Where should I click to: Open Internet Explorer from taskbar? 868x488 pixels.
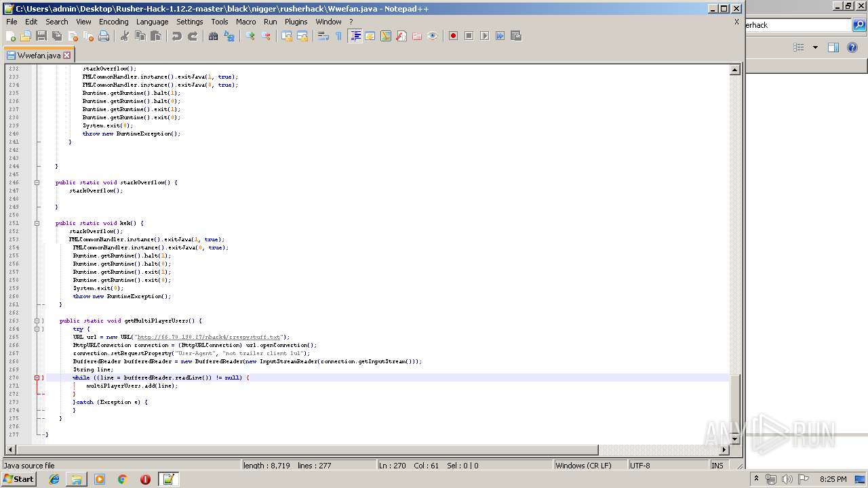point(54,479)
